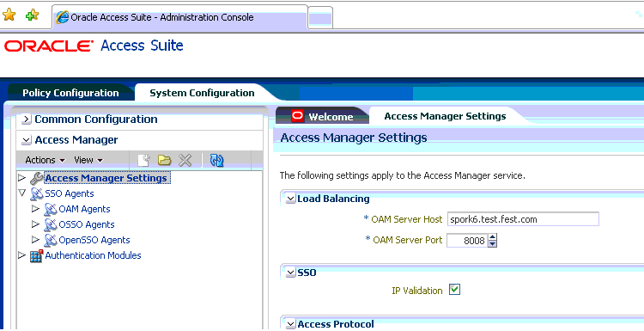Click the OSSO Agents satellite icon

(50, 225)
